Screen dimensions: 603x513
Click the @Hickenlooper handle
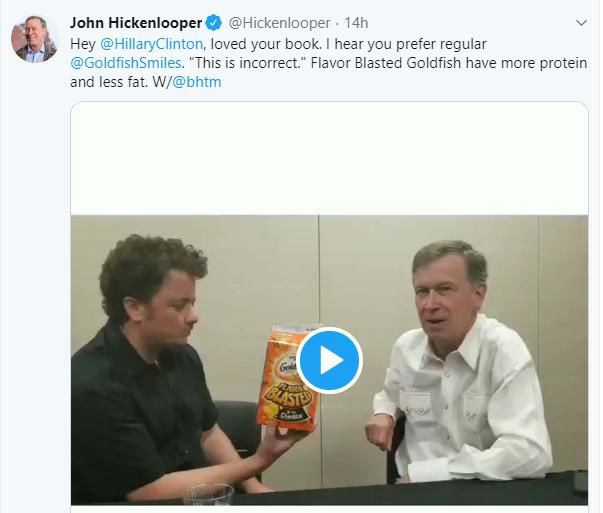pyautogui.click(x=280, y=23)
